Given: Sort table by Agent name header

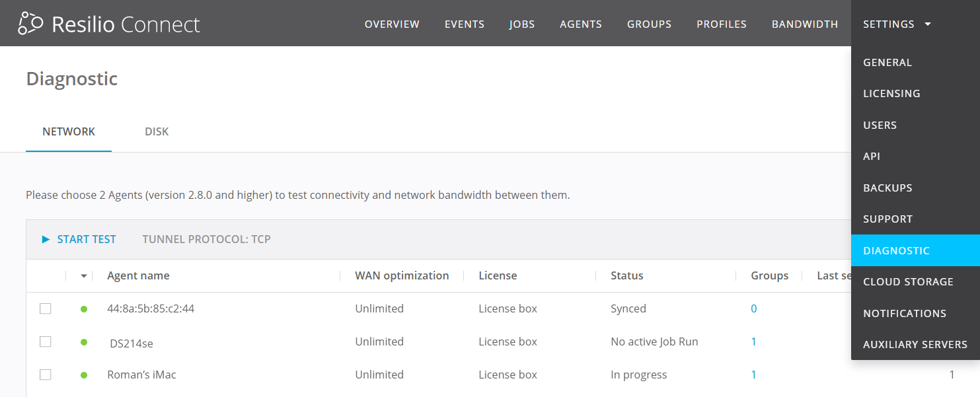Looking at the screenshot, I should tap(138, 275).
